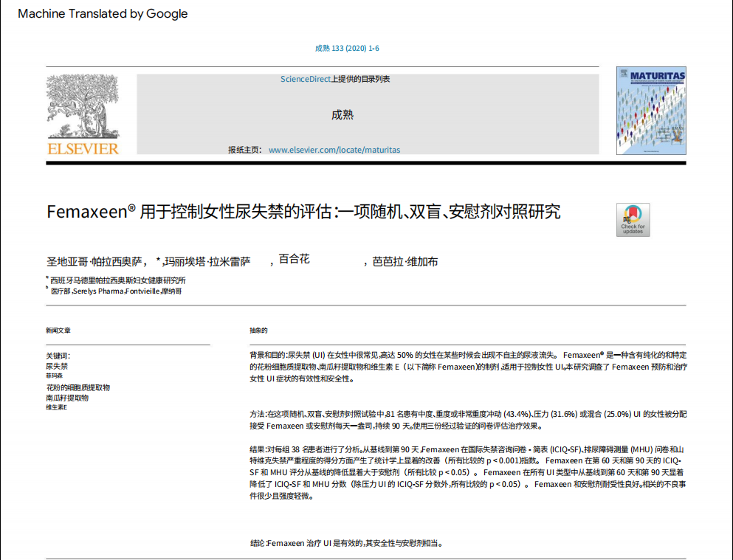Select author name 玛丽埃塔·拉米雷萨
The width and height of the screenshot is (733, 560).
[207, 261]
